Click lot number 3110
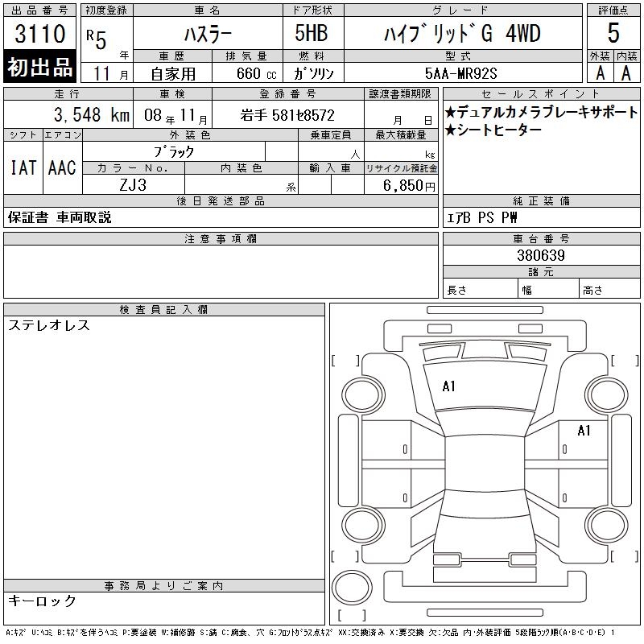Screen dimensions: 644x644 [x=39, y=33]
